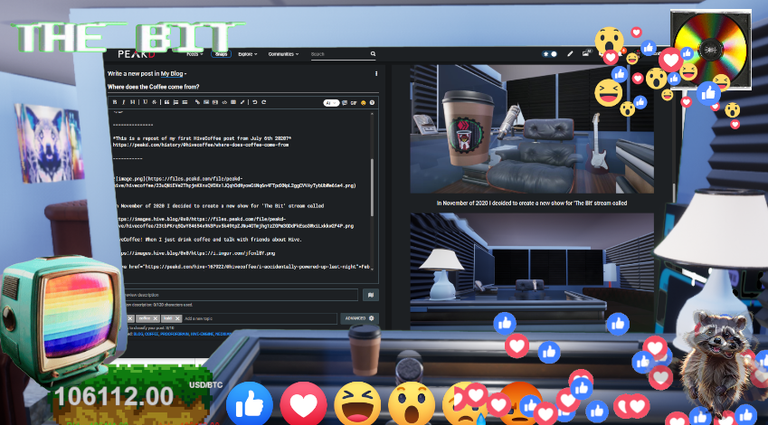Apply italic formatting in the post editor
The height and width of the screenshot is (425, 768).
tap(124, 102)
